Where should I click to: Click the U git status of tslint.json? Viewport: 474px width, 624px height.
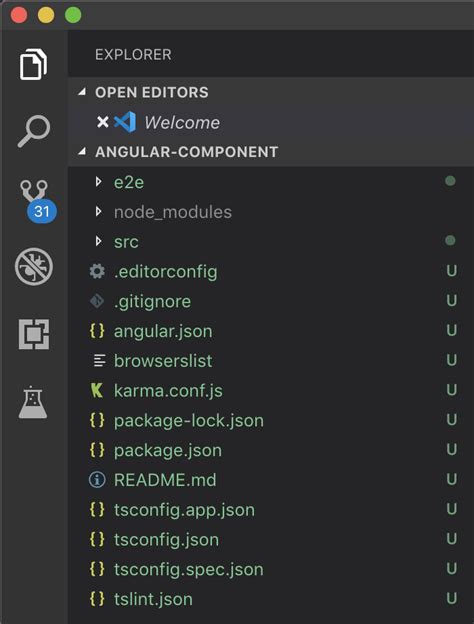click(451, 599)
